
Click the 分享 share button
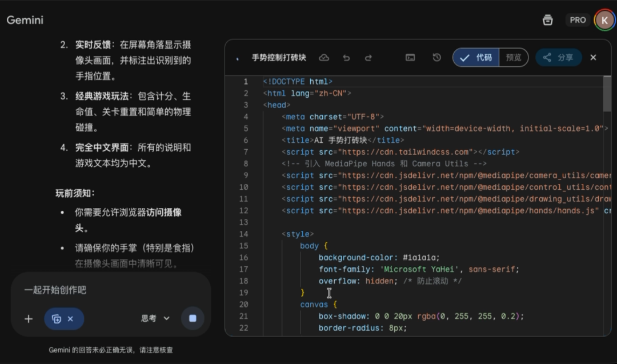pos(558,58)
